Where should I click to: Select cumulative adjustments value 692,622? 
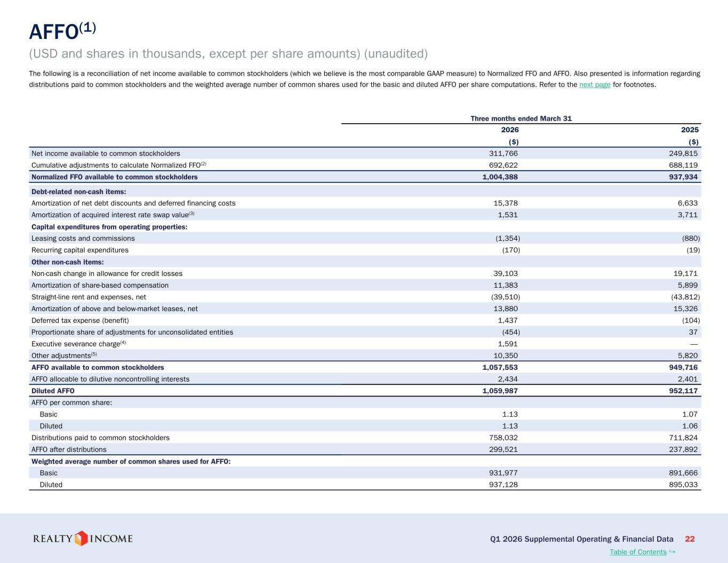click(503, 165)
